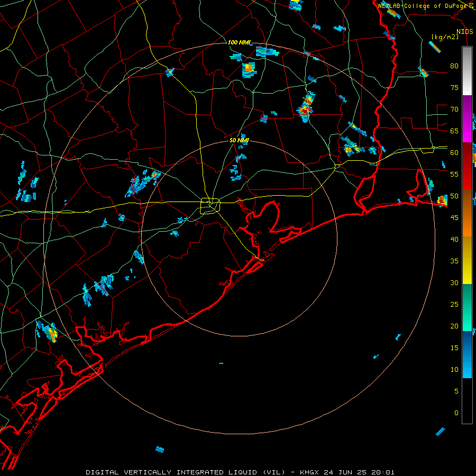Click the 15 value on the VIL scale
The image size is (476, 476).
pyautogui.click(x=454, y=348)
